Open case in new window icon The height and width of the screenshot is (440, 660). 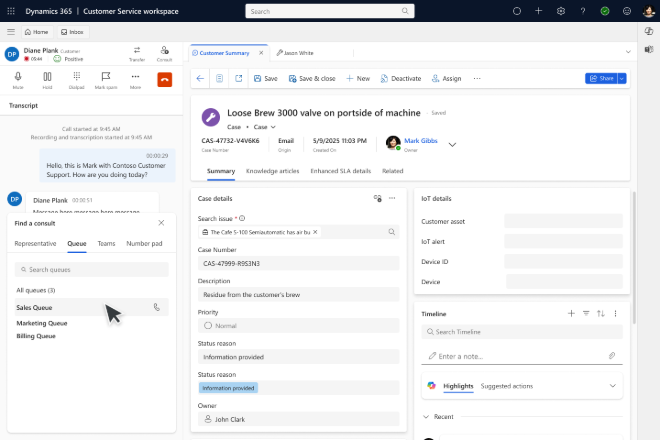239,79
